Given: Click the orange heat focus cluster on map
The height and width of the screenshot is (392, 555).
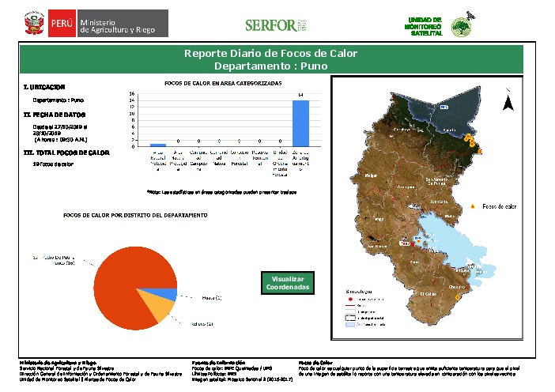Looking at the screenshot, I should tap(473, 141).
